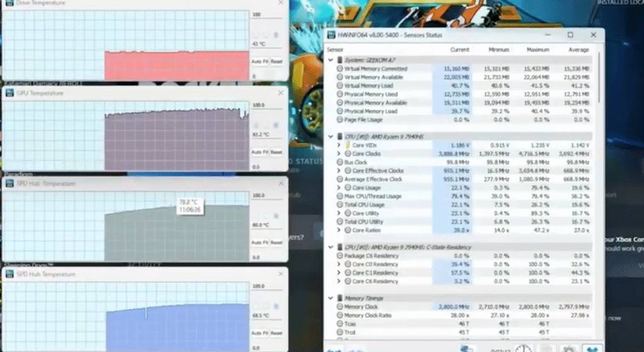Click the chip icon of the C-State Residency section
Screen dimensions: 644x352
(340, 247)
